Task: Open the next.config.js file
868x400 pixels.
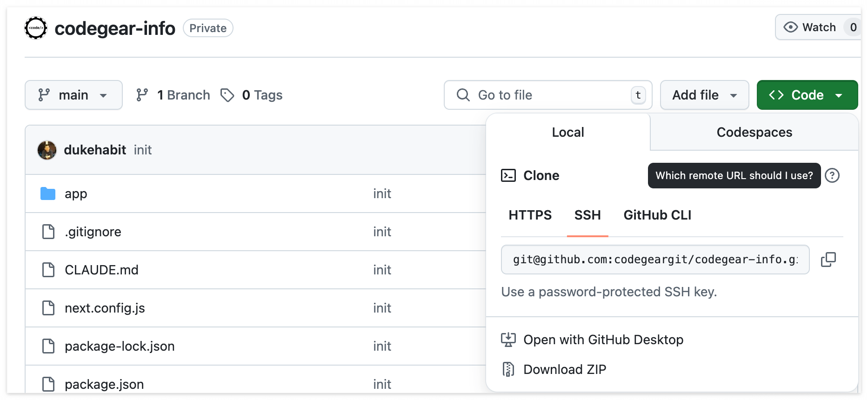Action: [x=105, y=308]
